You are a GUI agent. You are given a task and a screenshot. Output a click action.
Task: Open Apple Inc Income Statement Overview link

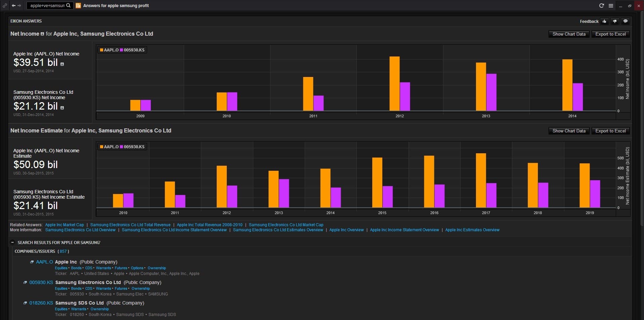[x=404, y=230]
